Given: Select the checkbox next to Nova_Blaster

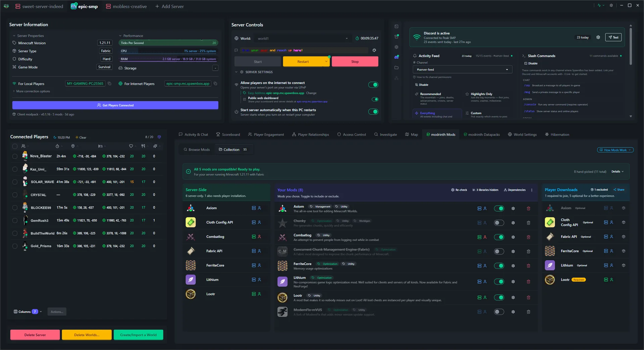Looking at the screenshot, I should 15,156.
